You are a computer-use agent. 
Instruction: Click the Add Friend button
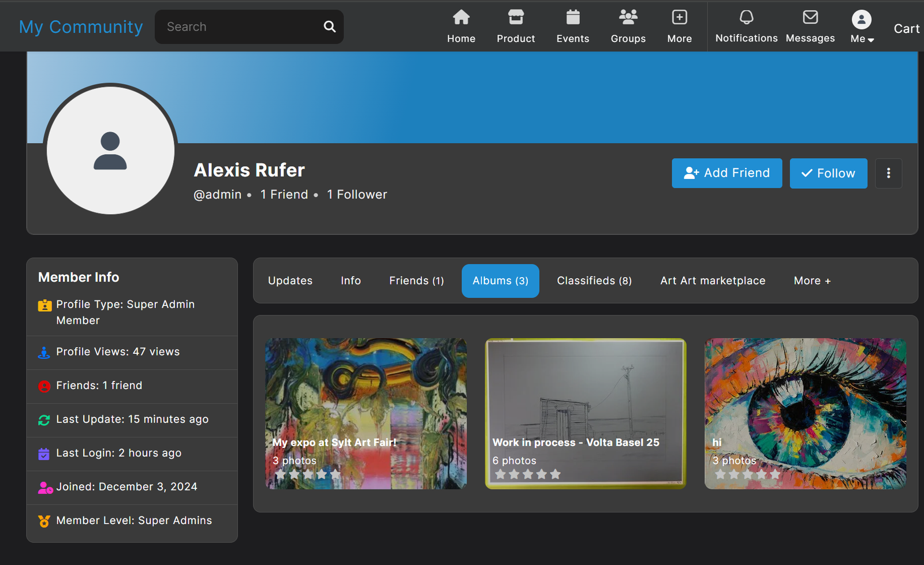[x=726, y=173]
